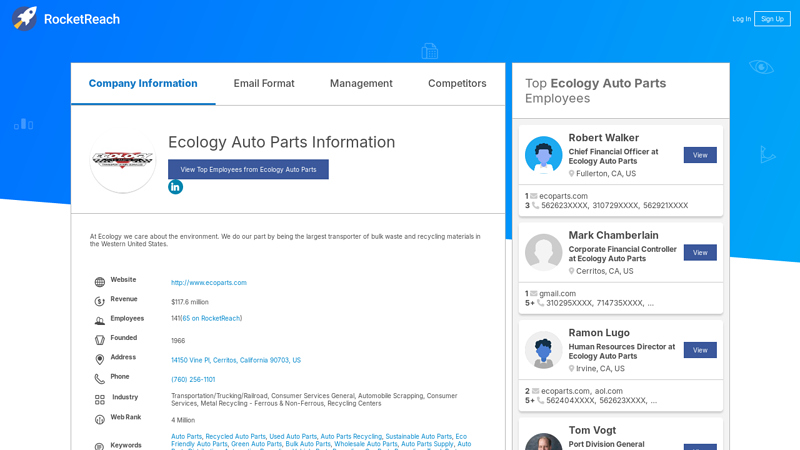Click the Ramon Lugo name heading
This screenshot has height=450, width=800.
coord(599,333)
